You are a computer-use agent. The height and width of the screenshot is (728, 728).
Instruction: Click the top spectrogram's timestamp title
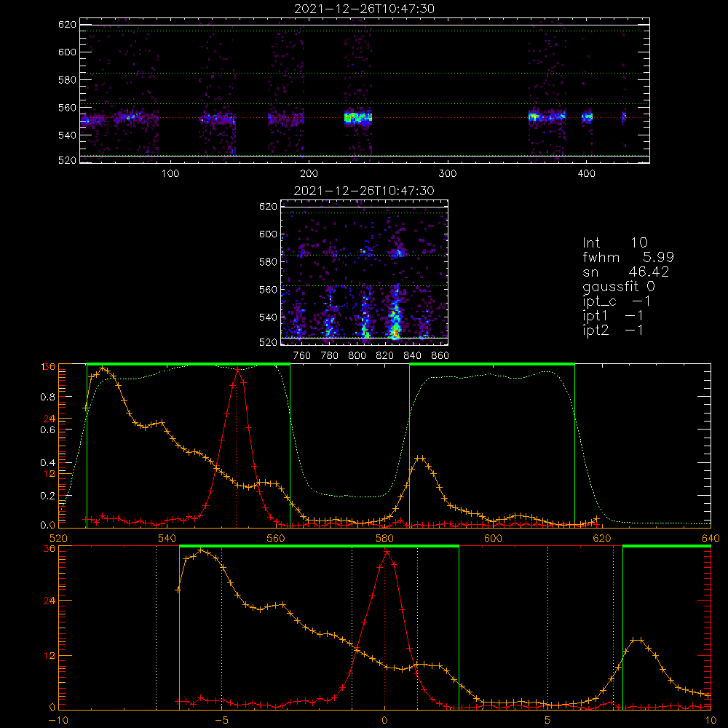(365, 9)
